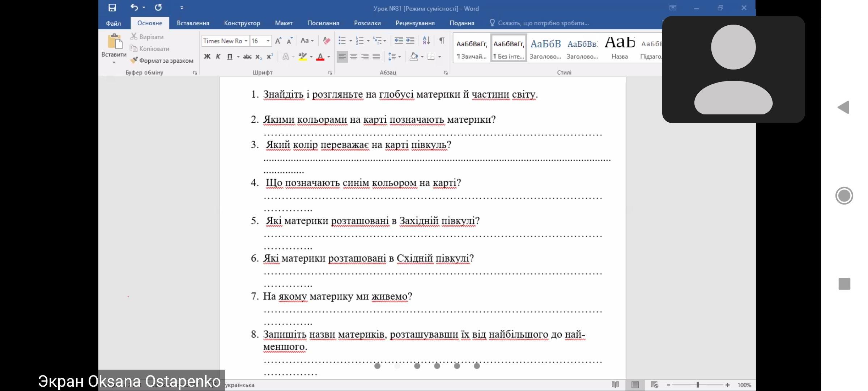868x391 pixels.
Task: Click the Increase Font Size icon
Action: pos(278,41)
